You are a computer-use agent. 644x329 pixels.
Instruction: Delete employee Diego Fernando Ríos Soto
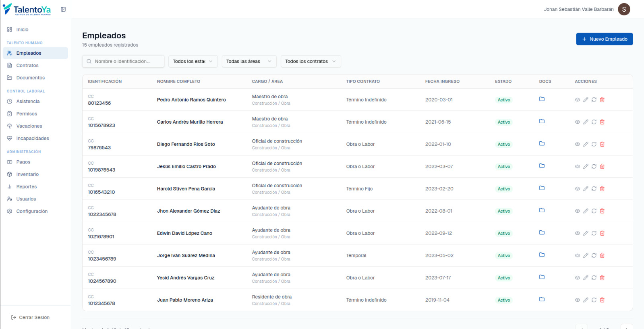click(x=602, y=144)
